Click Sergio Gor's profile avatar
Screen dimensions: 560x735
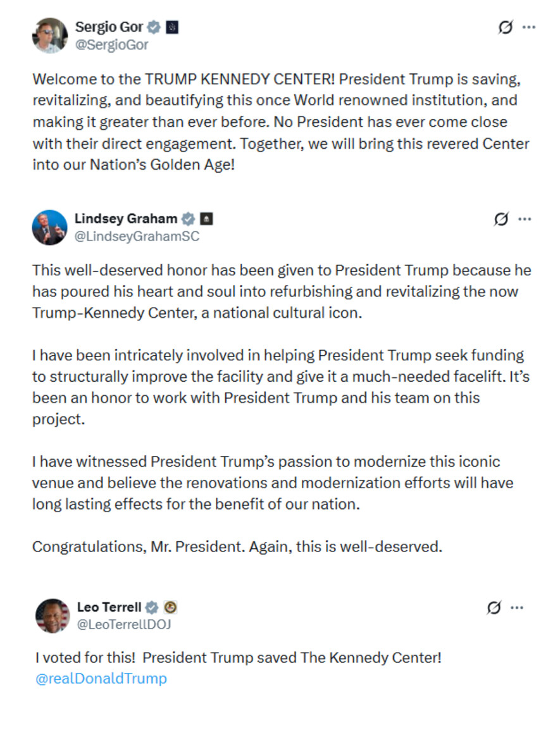coord(49,35)
